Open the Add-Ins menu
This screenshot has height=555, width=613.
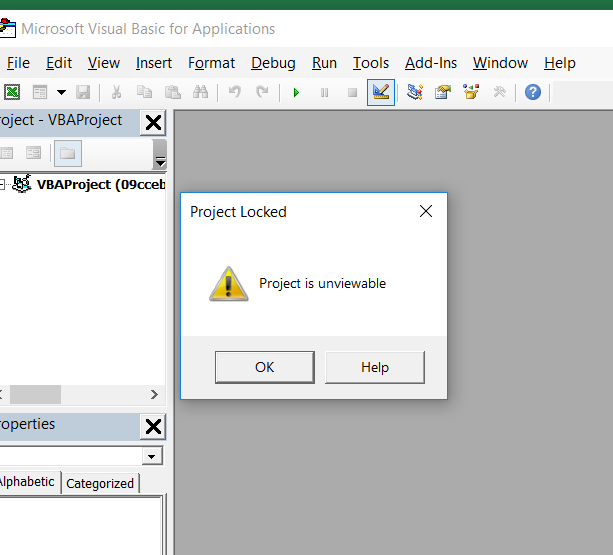[431, 63]
